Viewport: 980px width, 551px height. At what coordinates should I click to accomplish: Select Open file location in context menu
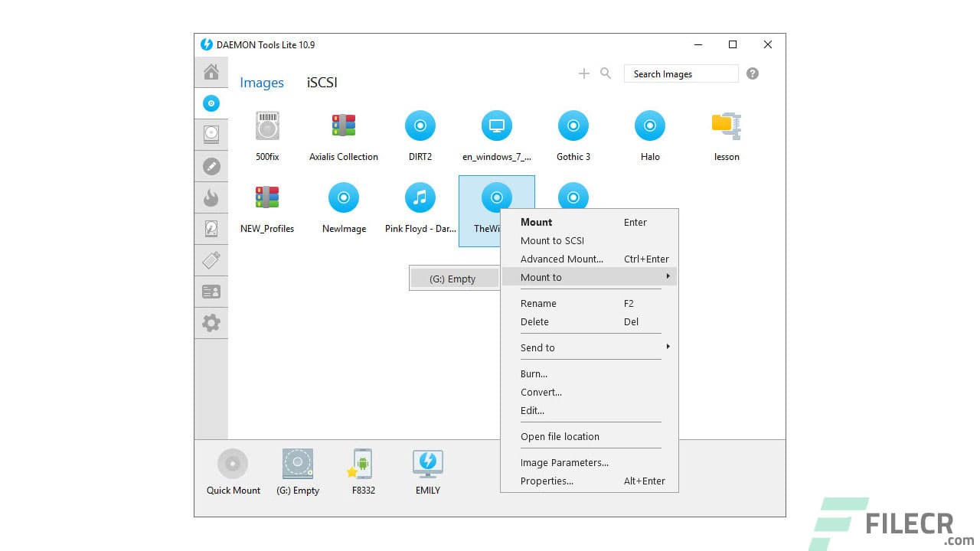[560, 436]
